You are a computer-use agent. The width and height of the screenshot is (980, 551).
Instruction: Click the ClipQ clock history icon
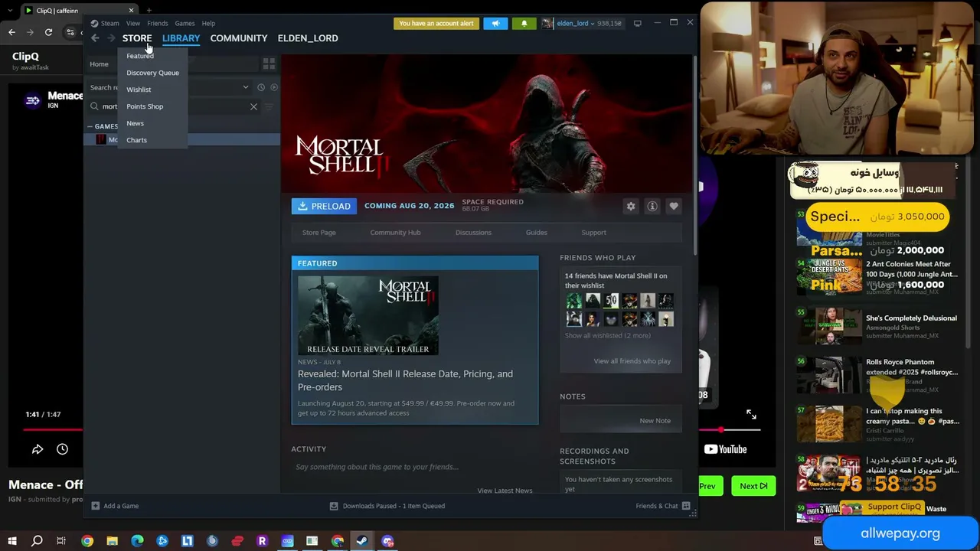point(62,450)
